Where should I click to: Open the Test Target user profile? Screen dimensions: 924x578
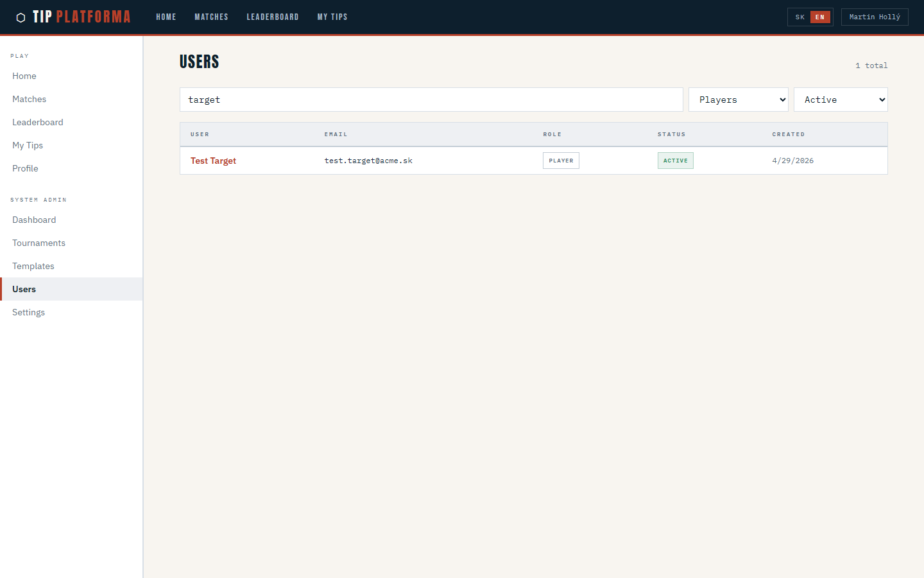click(213, 161)
